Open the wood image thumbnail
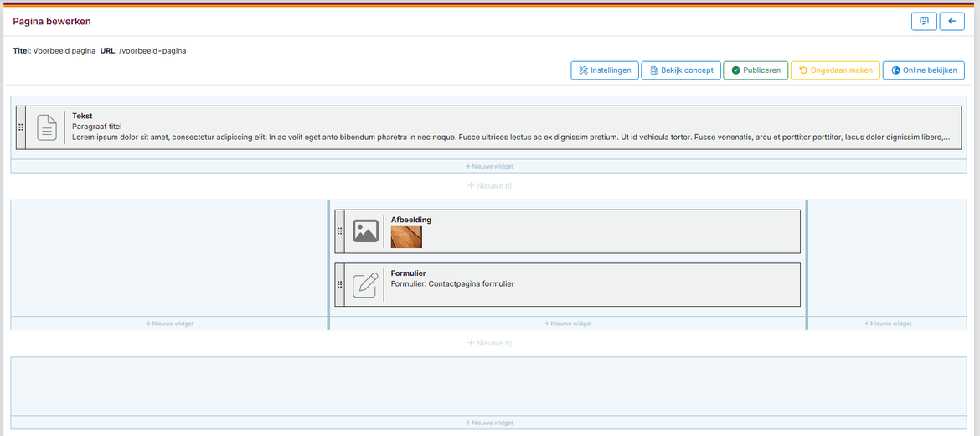Screen dimensions: 980x436 click(406, 236)
